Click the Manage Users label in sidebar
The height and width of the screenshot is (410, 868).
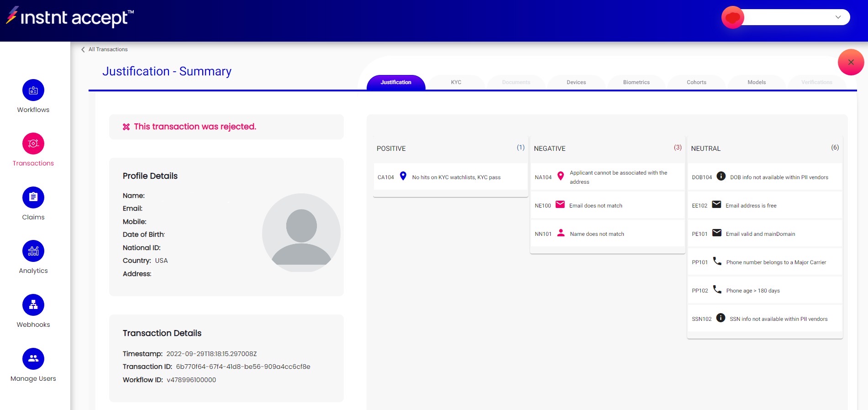(33, 378)
